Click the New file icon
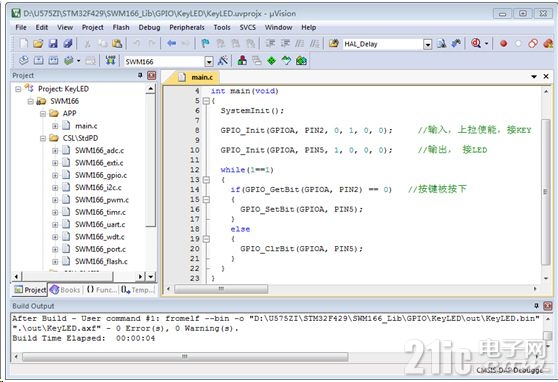This screenshot has width=558, height=382. click(23, 43)
